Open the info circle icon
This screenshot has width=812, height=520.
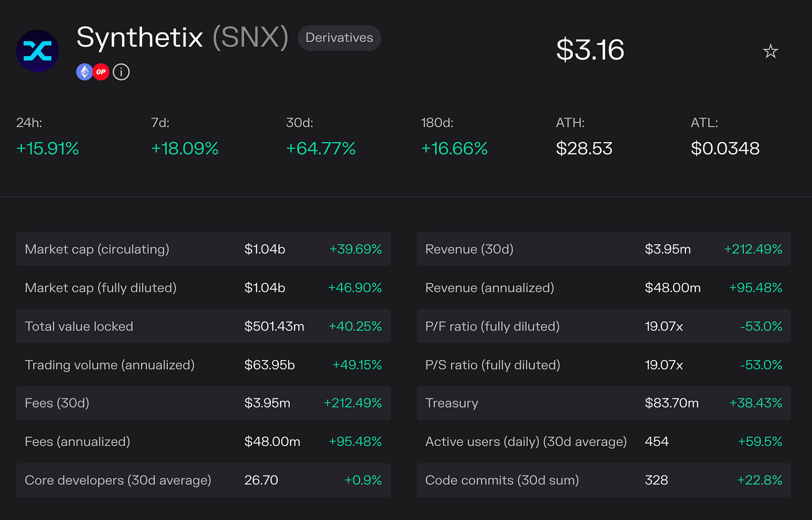[121, 72]
